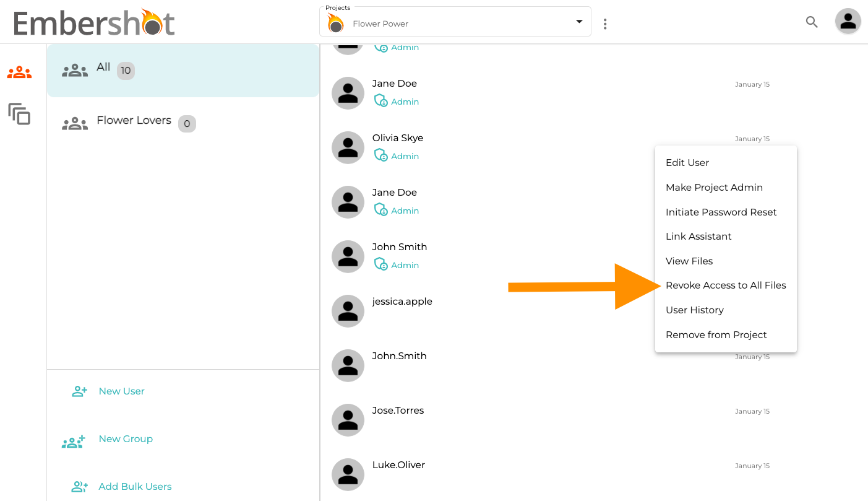The height and width of the screenshot is (501, 868).
Task: Click jessica.apple's user avatar
Action: 348,311
